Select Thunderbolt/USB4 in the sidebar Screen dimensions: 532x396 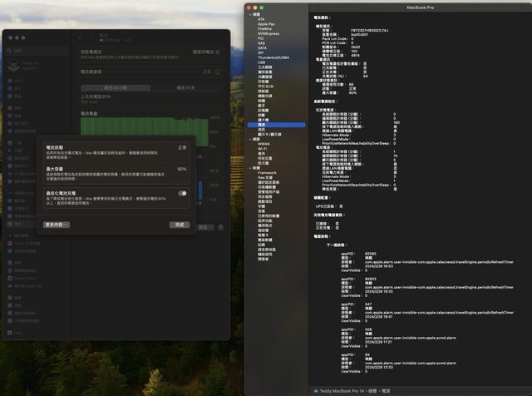point(273,57)
